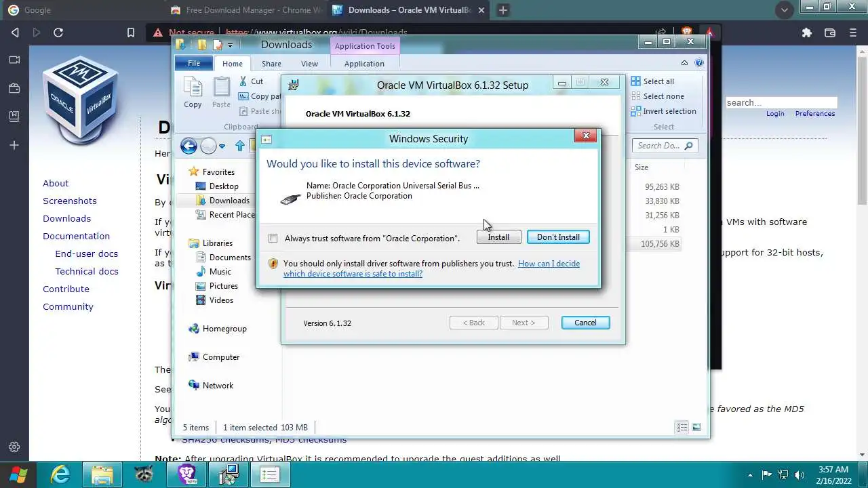The height and width of the screenshot is (488, 868).
Task: Reload the page in Brave browser
Action: tap(58, 33)
